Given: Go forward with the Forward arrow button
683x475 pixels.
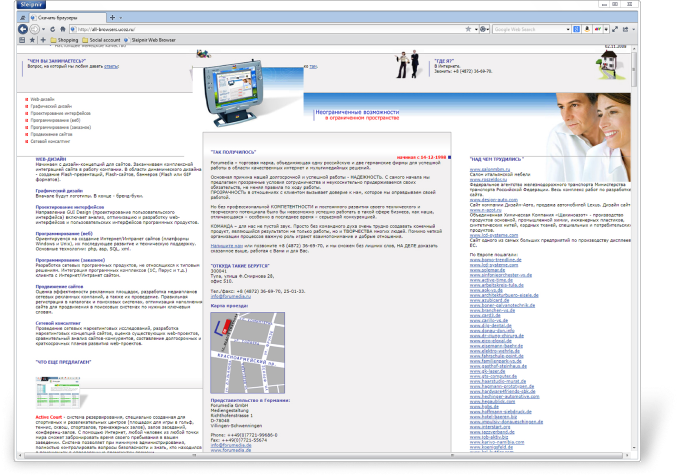Looking at the screenshot, I should [34, 29].
